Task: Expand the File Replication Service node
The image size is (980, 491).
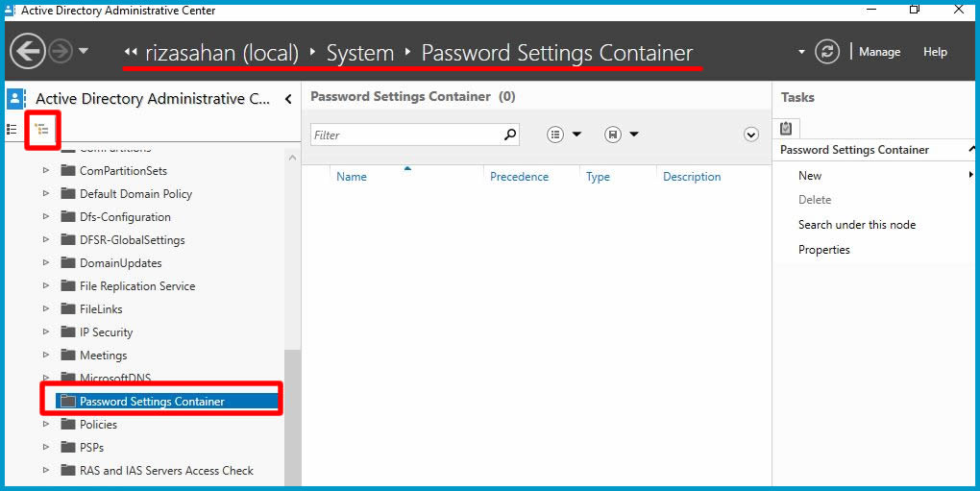Action: [x=45, y=285]
